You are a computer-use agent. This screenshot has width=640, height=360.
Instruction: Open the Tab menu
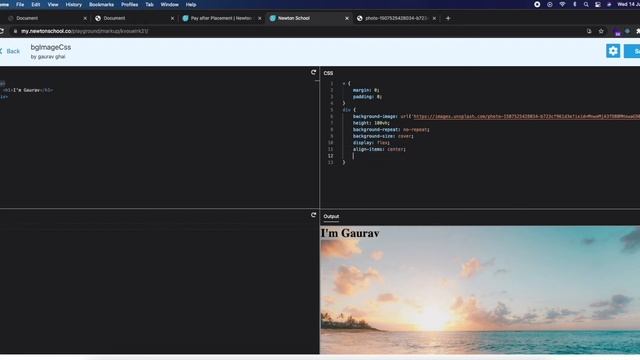pyautogui.click(x=150, y=4)
